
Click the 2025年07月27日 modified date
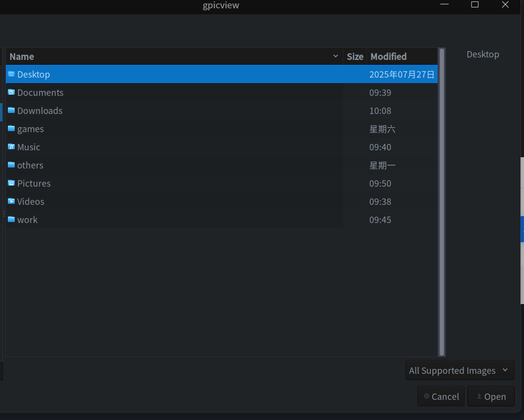point(402,74)
